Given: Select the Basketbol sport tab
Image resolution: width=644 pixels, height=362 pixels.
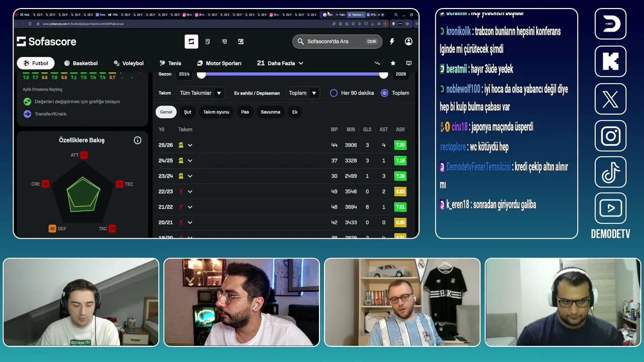Looking at the screenshot, I should pos(81,63).
